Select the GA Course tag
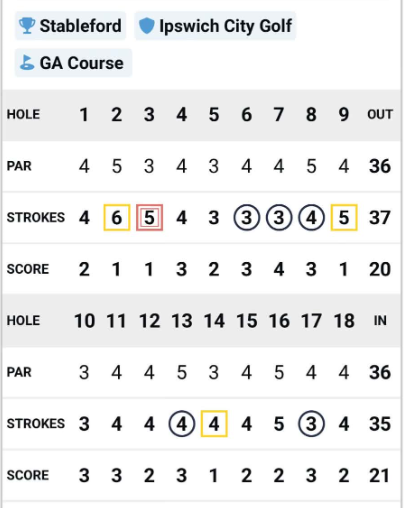405x508 pixels. pos(73,63)
